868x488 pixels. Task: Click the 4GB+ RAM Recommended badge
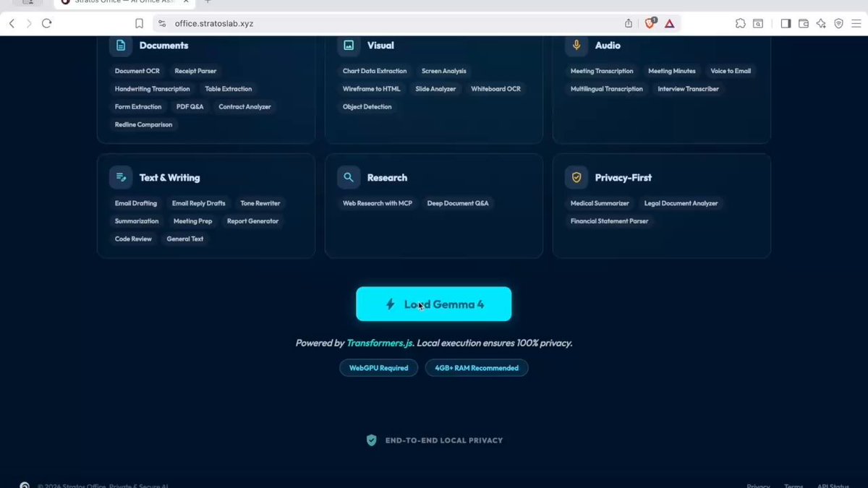[x=477, y=368]
